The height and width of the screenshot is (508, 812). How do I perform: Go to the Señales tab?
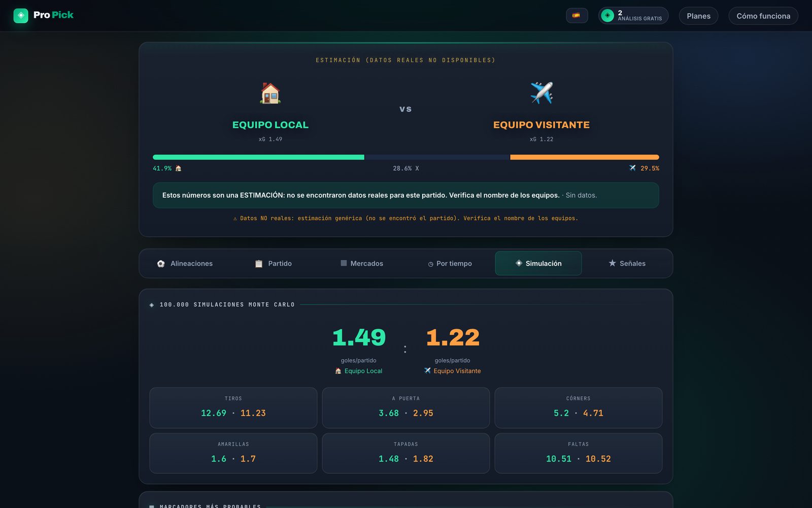coord(627,264)
